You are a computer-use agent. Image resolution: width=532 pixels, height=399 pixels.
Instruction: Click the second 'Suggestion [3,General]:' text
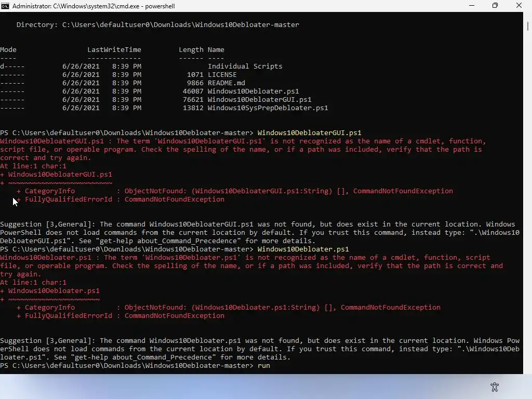tap(48, 341)
